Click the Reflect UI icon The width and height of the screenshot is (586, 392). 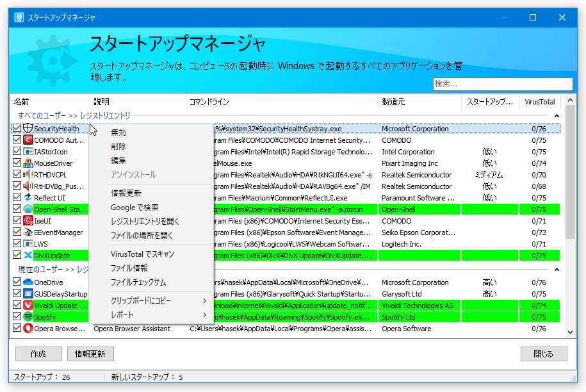coord(28,197)
